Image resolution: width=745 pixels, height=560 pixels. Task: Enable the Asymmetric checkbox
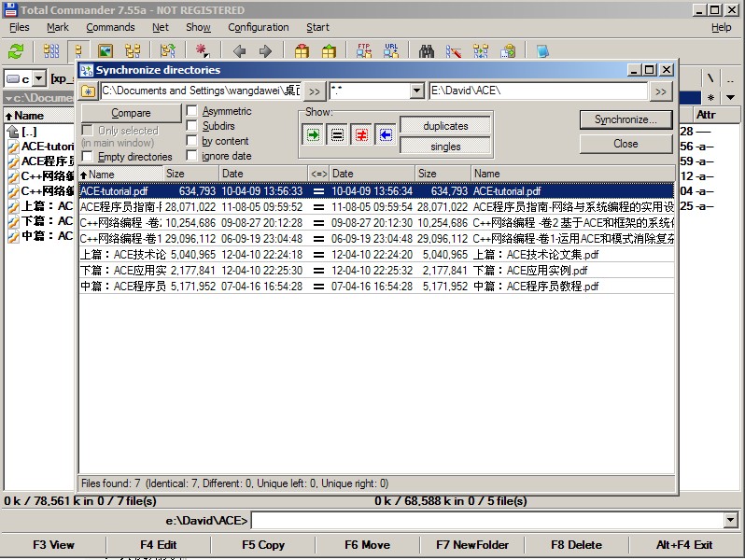191,111
